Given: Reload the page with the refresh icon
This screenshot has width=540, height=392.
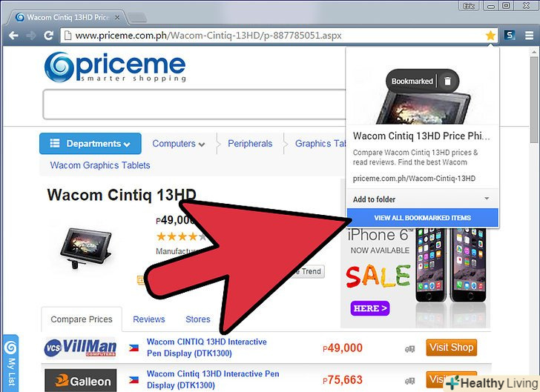Looking at the screenshot, I should (48, 36).
